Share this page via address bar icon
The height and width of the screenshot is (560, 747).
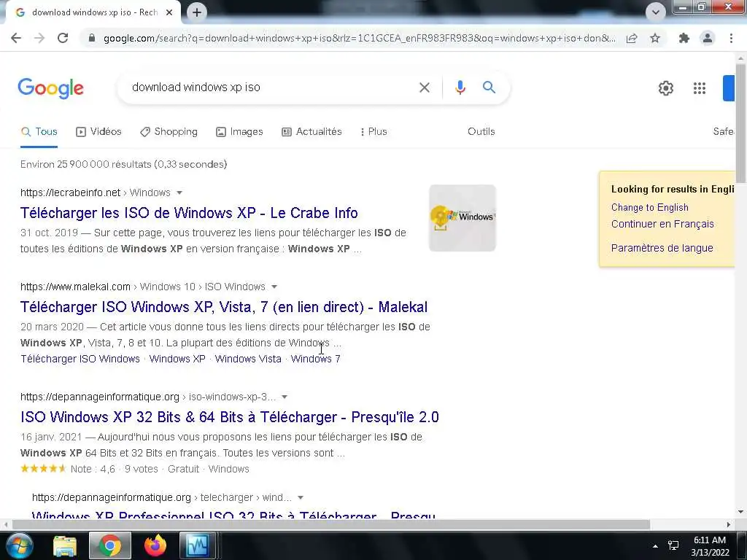(x=632, y=38)
